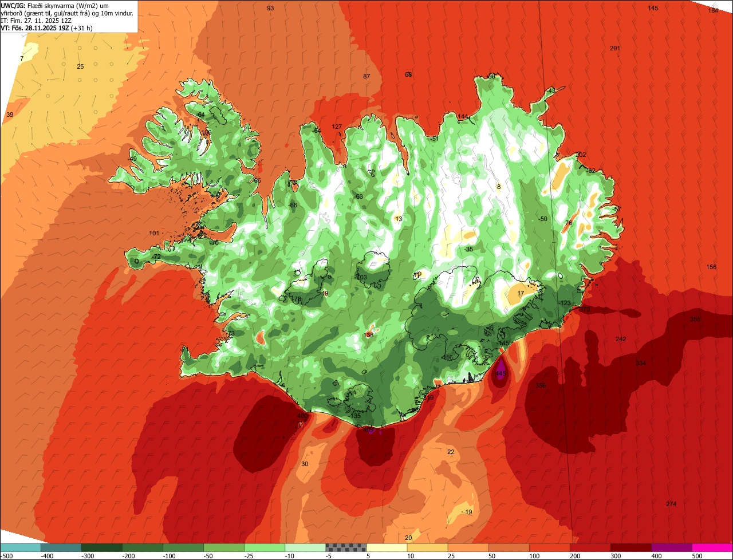Select the red legend swatch between 200 and 300
733x560 pixels.
[590, 547]
